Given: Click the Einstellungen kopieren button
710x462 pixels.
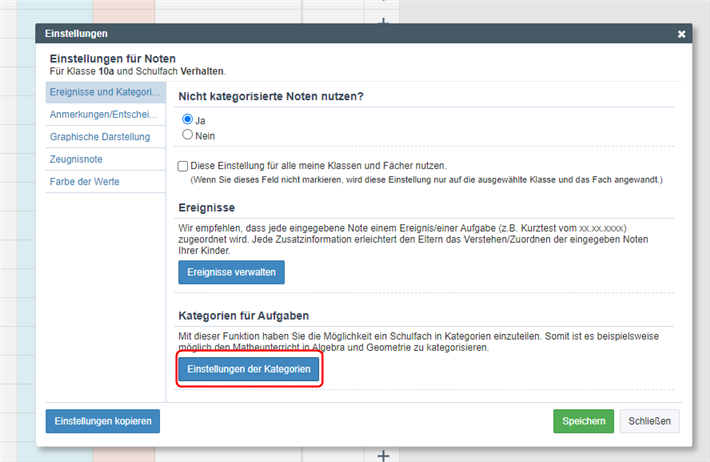Looking at the screenshot, I should 103,421.
